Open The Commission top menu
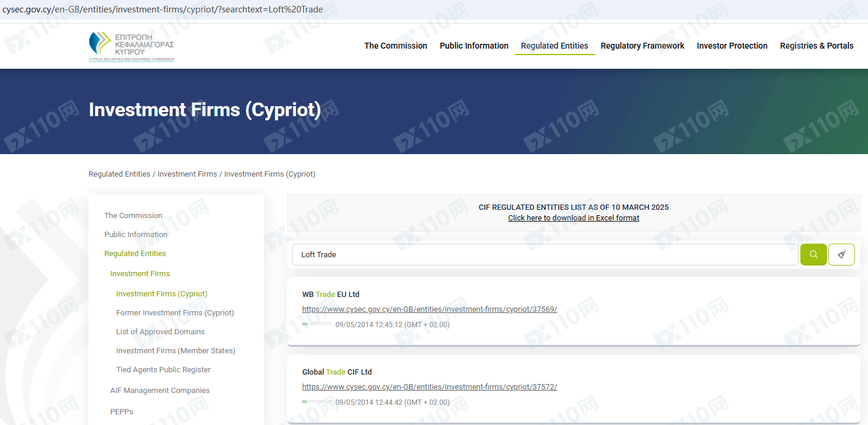 click(x=395, y=46)
